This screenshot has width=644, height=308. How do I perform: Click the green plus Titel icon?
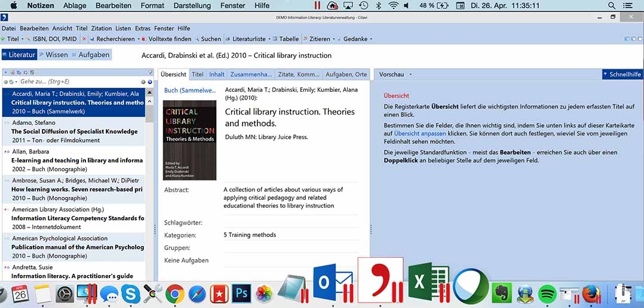point(4,39)
